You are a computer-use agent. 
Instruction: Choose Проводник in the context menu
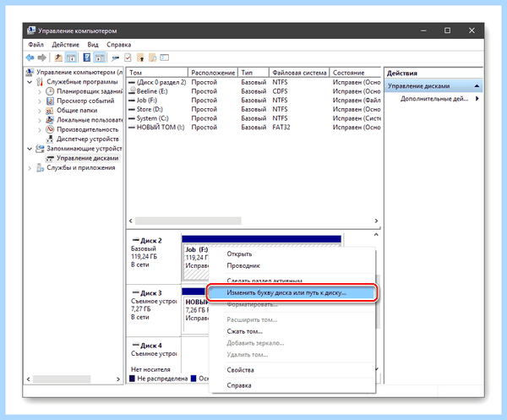coord(243,265)
